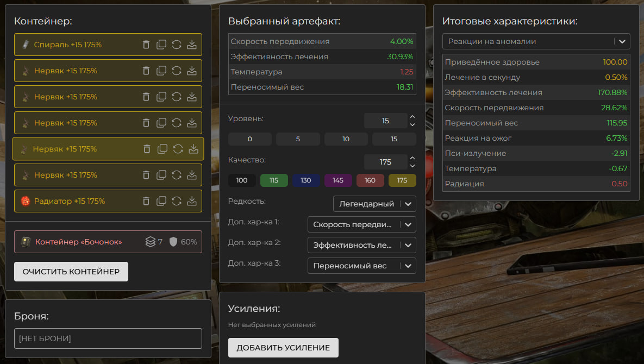
Task: Click the Скорость передвижения 28.62% result row
Action: [536, 108]
